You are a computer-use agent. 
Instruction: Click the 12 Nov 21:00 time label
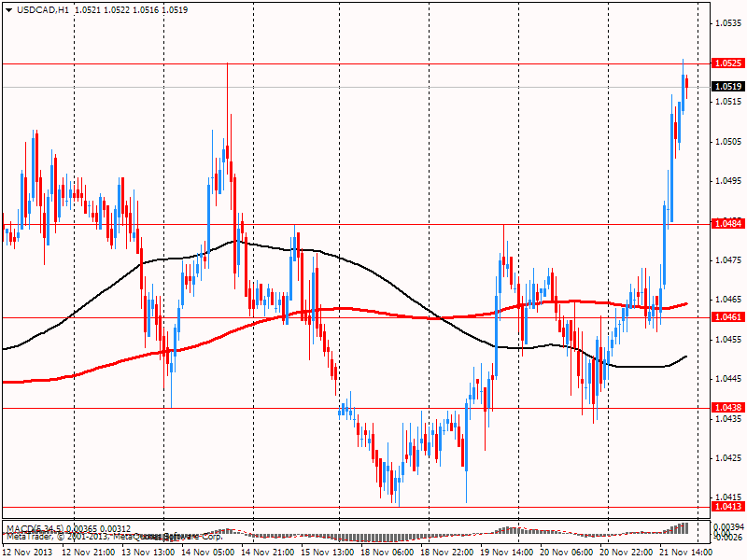point(89,553)
